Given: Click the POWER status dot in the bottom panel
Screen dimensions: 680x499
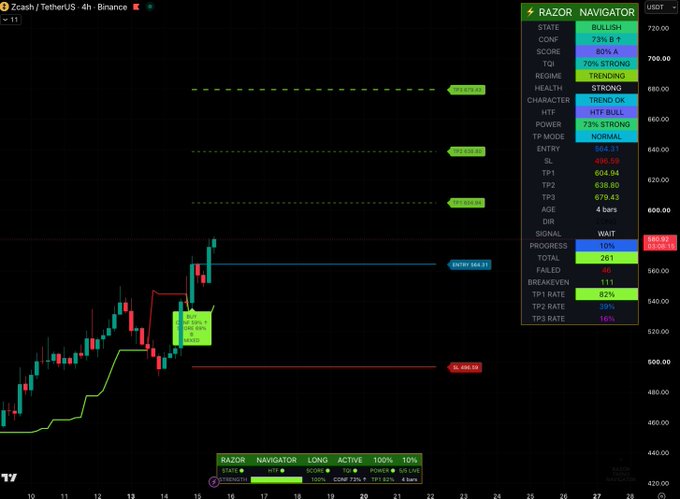Looking at the screenshot, I should pyautogui.click(x=392, y=470).
